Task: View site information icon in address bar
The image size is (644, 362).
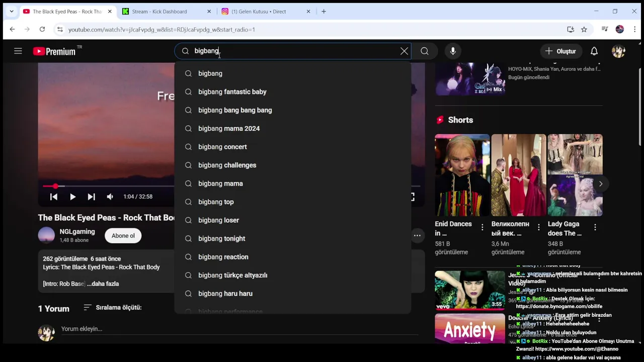Action: [x=59, y=29]
